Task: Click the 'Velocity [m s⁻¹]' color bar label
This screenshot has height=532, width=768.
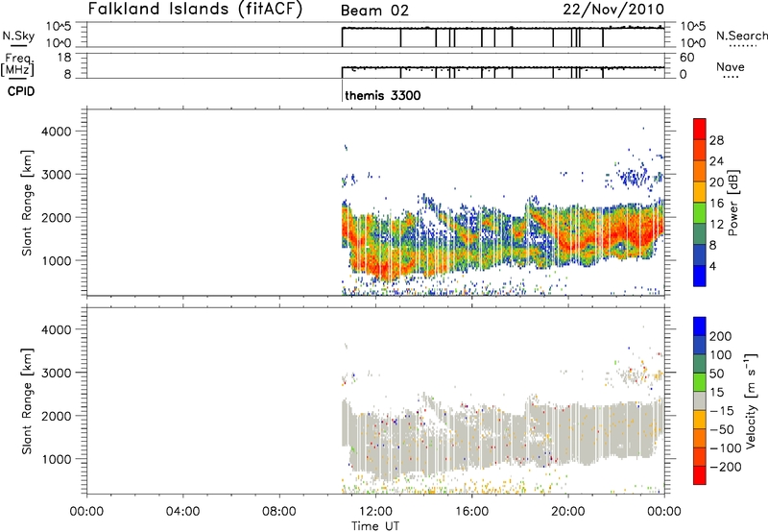Action: pos(751,400)
